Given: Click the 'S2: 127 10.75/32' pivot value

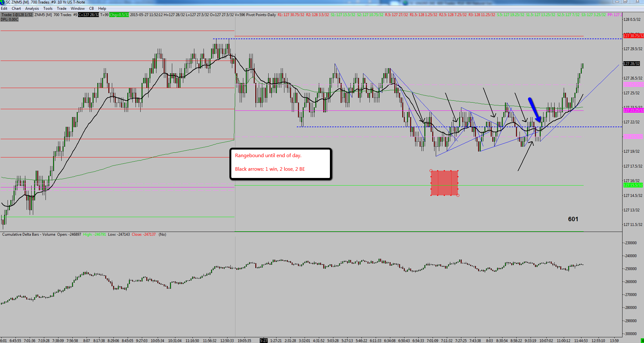Looking at the screenshot, I should 370,15.
